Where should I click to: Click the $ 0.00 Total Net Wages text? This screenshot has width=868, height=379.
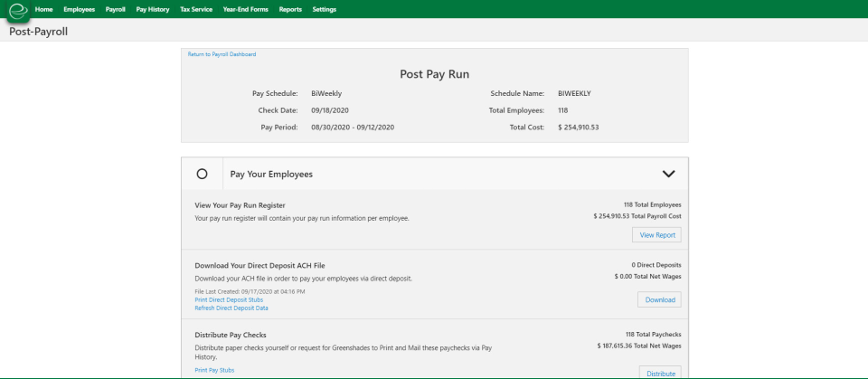[648, 277]
